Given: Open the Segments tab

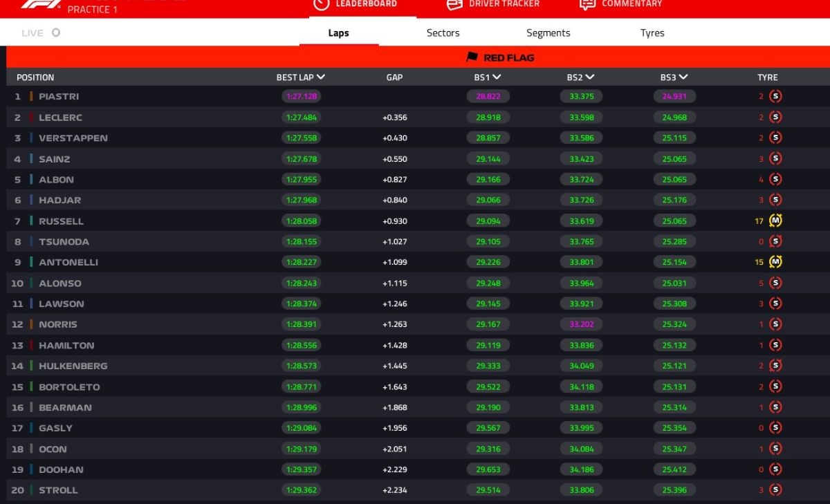Looking at the screenshot, I should (x=548, y=33).
